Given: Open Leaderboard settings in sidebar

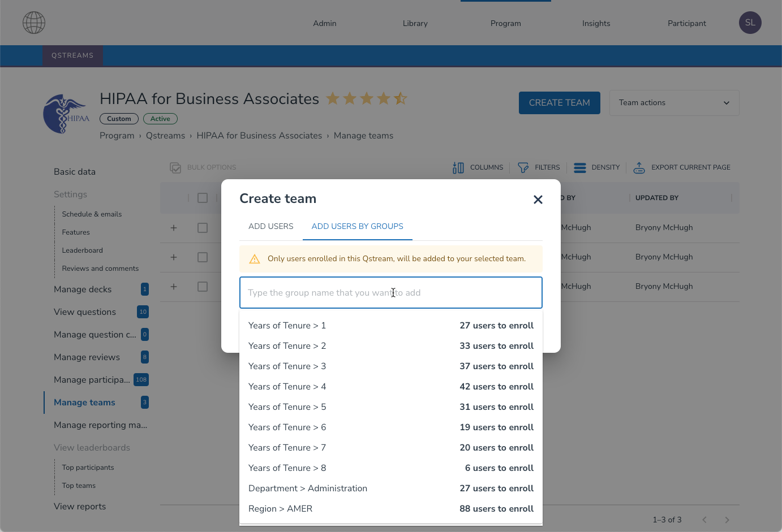Looking at the screenshot, I should click(83, 250).
